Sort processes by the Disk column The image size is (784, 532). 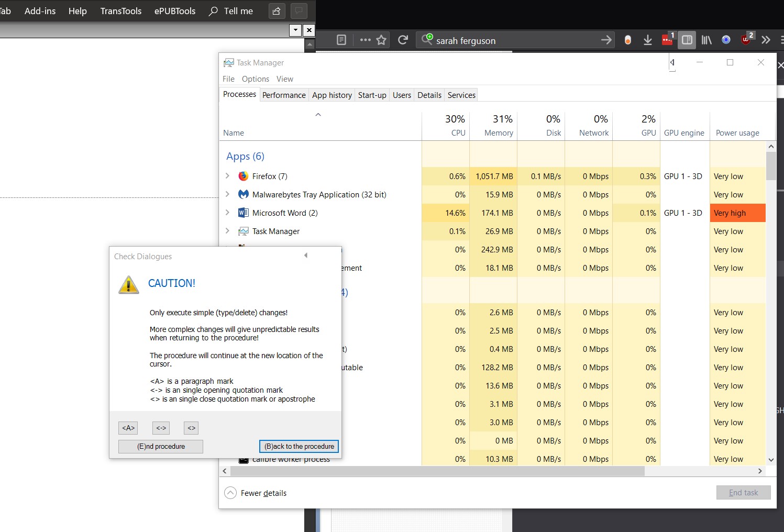click(541, 126)
